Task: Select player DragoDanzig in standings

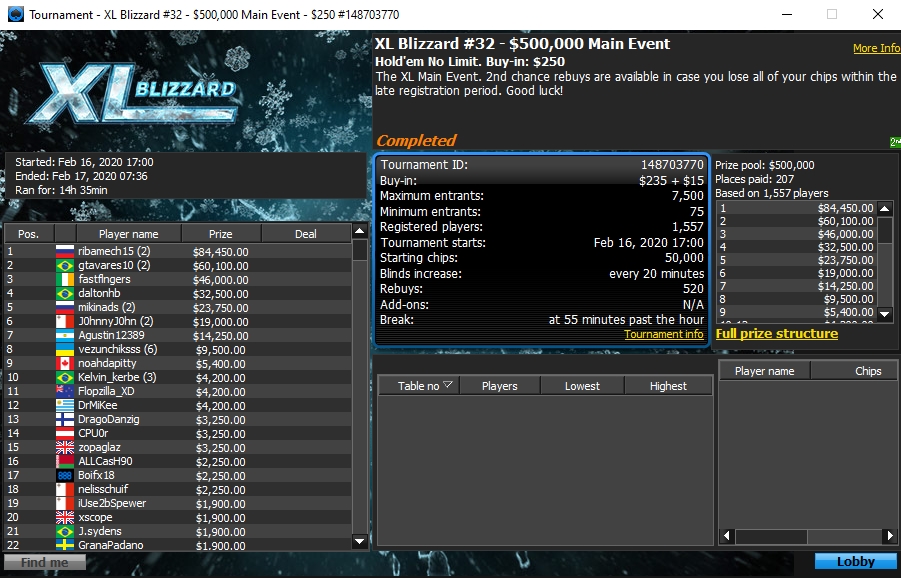Action: click(178, 419)
